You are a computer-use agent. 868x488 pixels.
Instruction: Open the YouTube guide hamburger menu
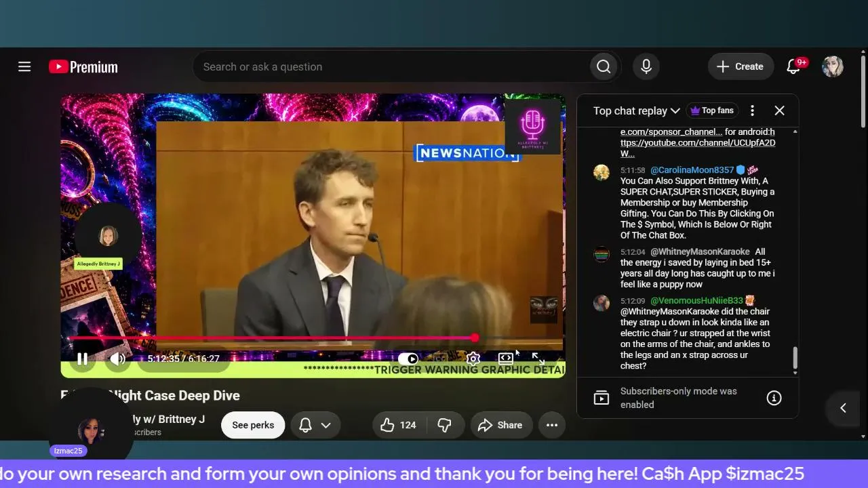(x=24, y=66)
